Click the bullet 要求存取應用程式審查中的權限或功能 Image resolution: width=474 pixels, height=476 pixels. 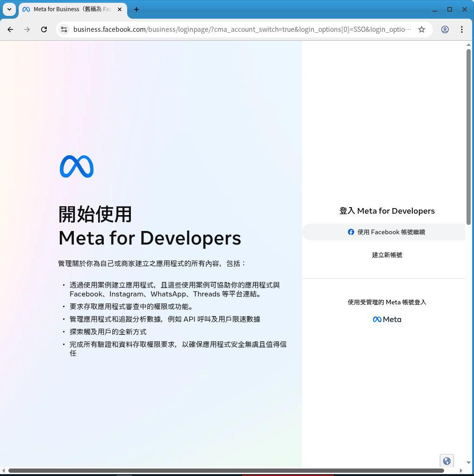click(x=131, y=307)
